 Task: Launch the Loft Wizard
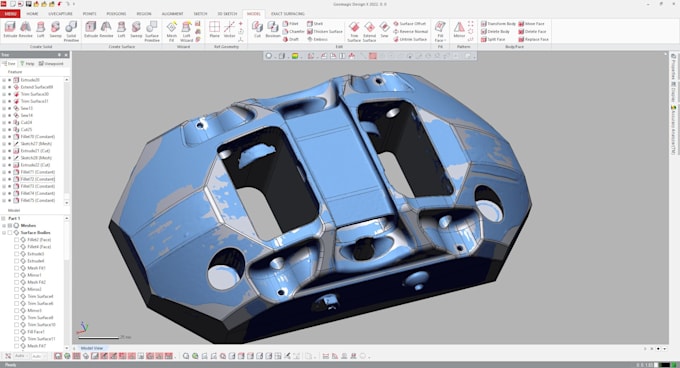pos(186,31)
